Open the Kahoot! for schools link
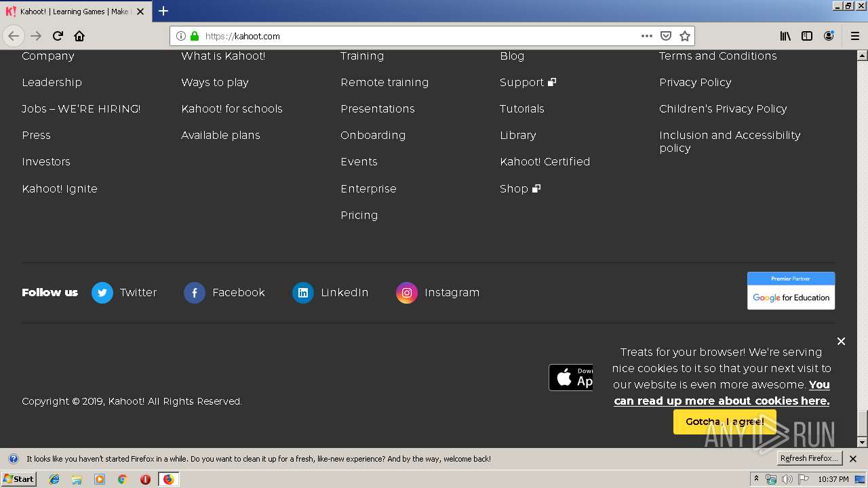 (x=232, y=109)
